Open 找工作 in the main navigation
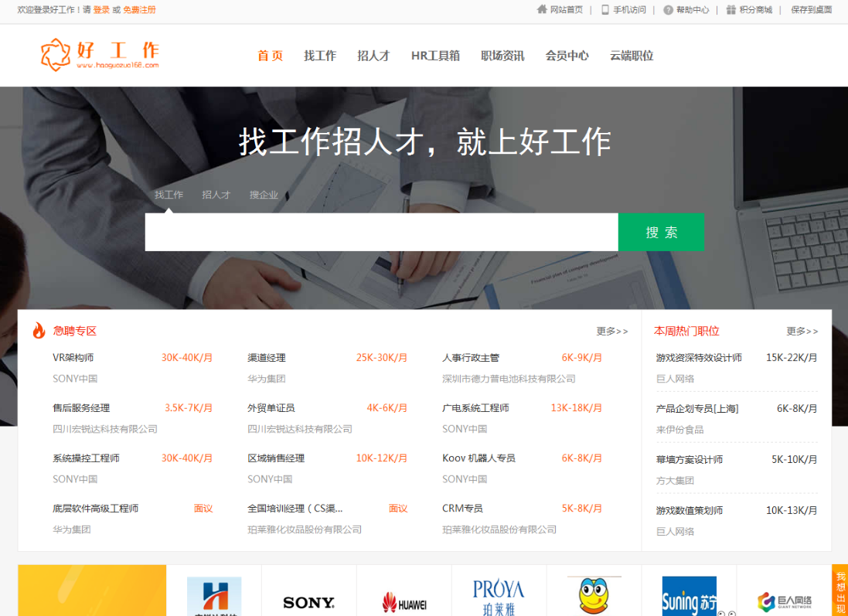The image size is (848, 616). tap(320, 56)
